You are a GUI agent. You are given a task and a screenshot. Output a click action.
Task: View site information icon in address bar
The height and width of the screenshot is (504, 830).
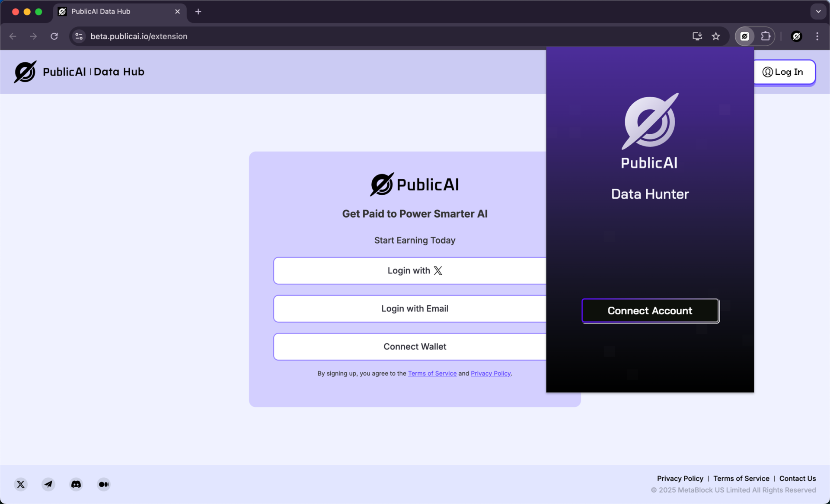point(79,36)
